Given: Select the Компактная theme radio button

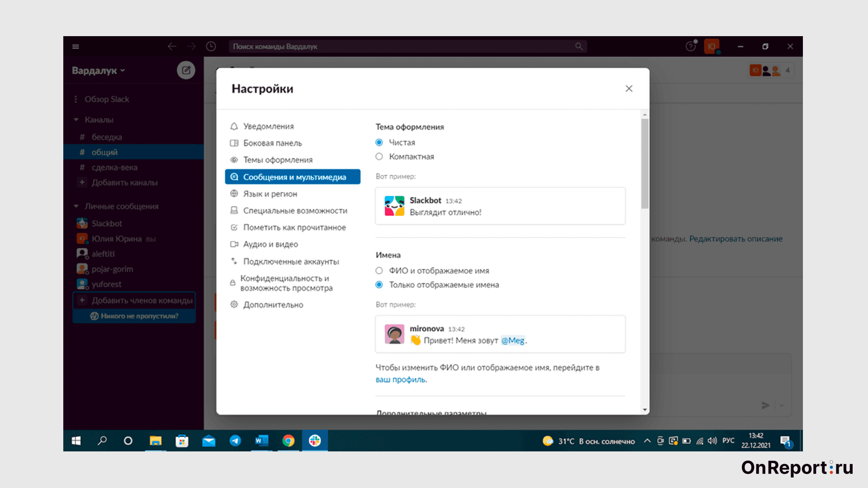Looking at the screenshot, I should click(379, 156).
